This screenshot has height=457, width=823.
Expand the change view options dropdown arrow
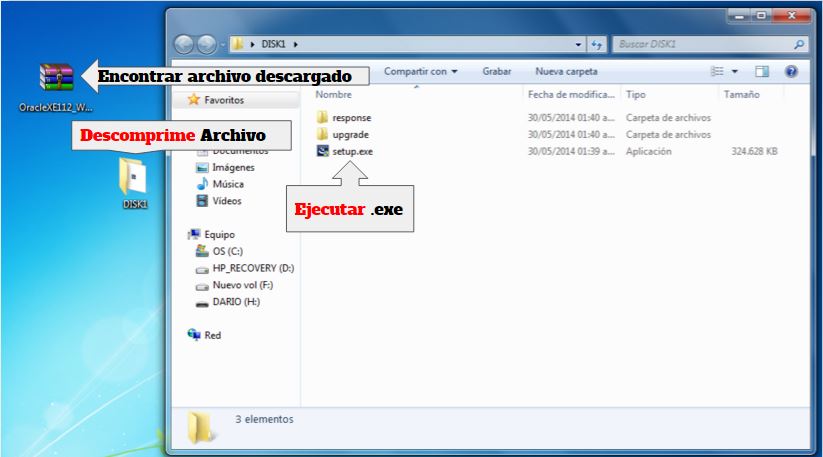point(735,72)
